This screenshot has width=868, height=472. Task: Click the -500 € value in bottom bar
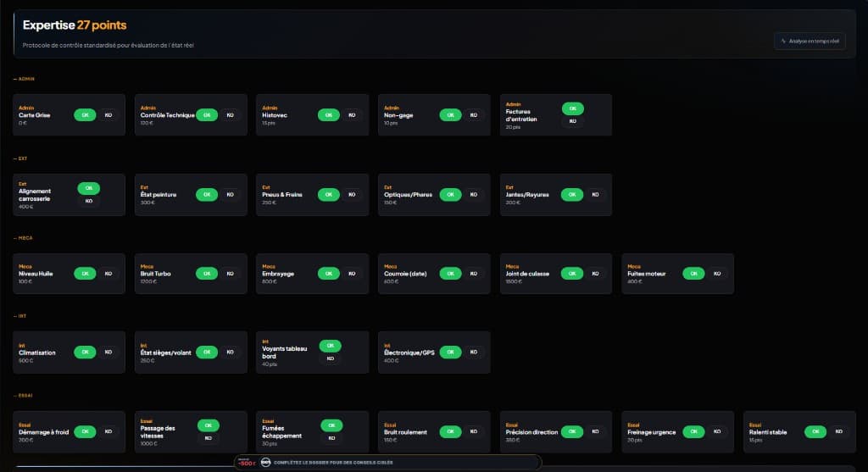point(247,463)
